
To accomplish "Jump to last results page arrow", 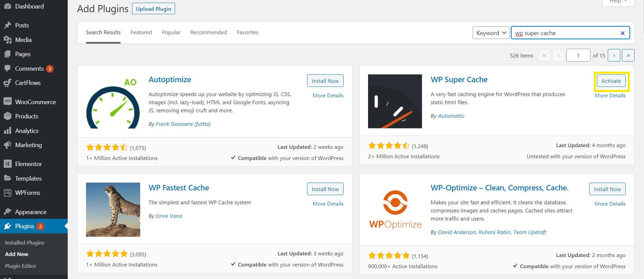I will [628, 55].
